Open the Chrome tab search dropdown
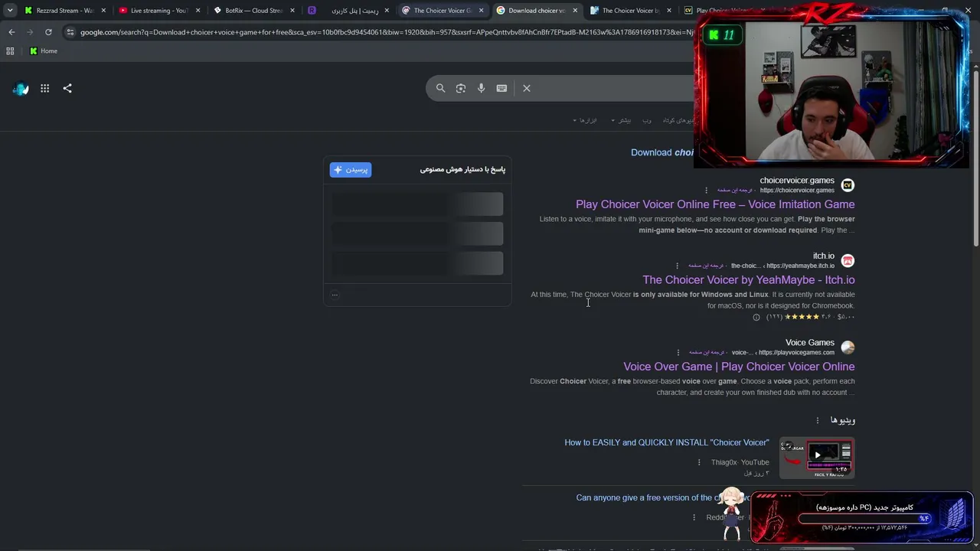The height and width of the screenshot is (551, 980). click(x=10, y=11)
